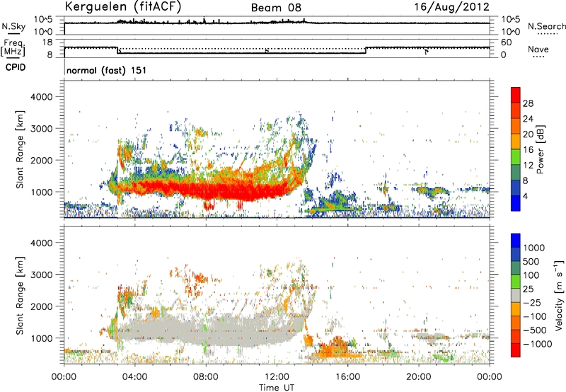Viewport: 566px width, 392px height.
Task: Click the 4000 tick on power panel
Action: click(42, 97)
